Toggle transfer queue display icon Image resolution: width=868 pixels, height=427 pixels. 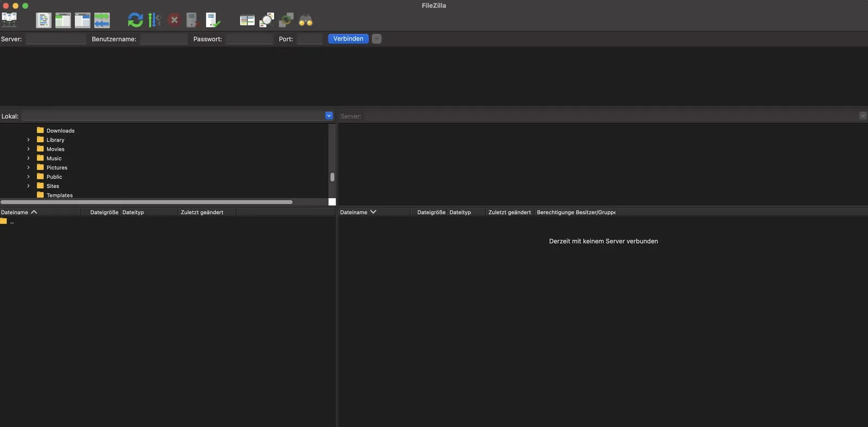[102, 21]
